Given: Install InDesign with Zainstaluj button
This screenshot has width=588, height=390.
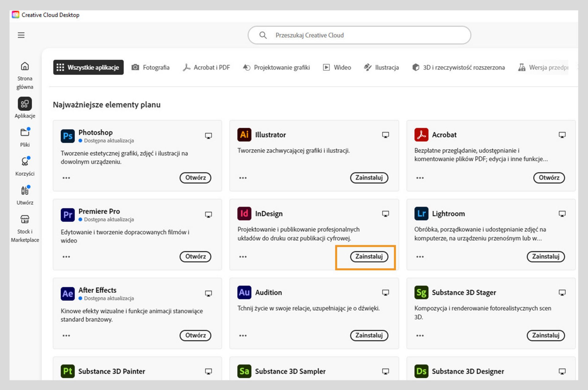Looking at the screenshot, I should 369,257.
